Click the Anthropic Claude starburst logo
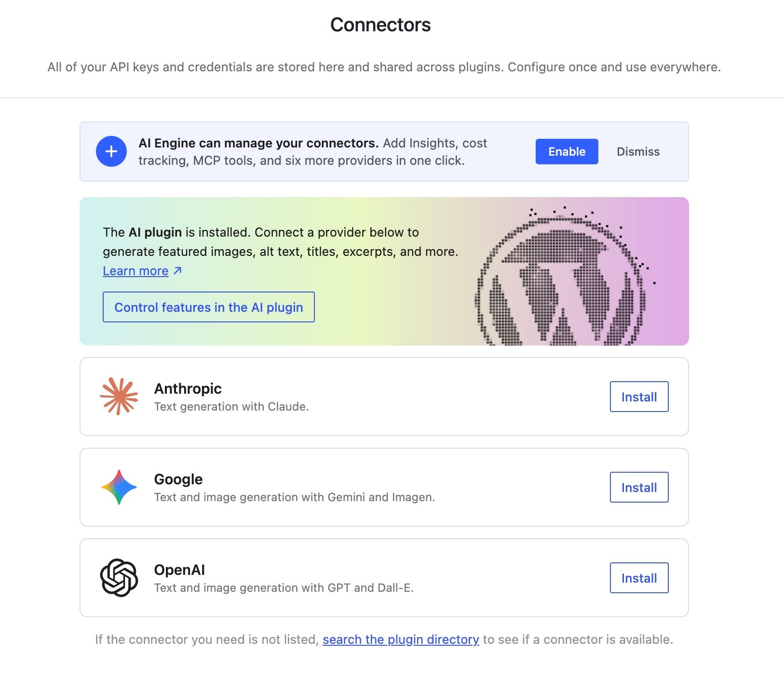 pos(119,396)
